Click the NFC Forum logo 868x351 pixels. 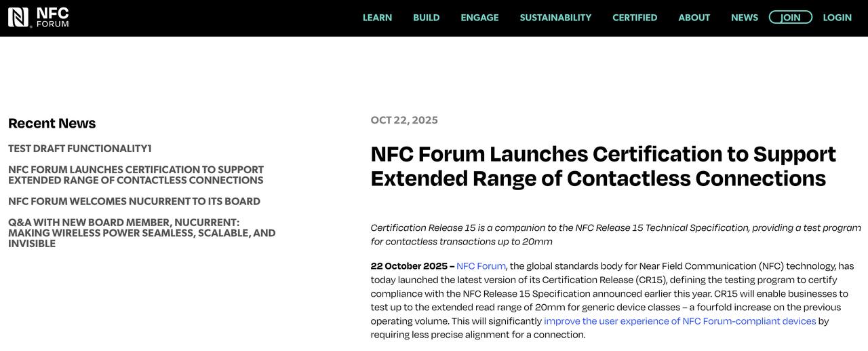[39, 17]
